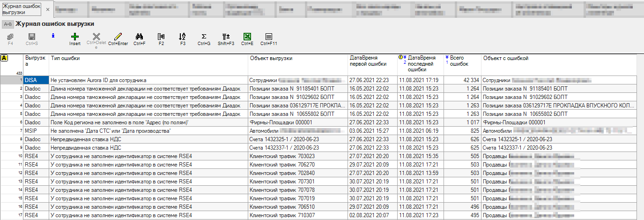Export to Excel with the green icon
Screen dimensions: 644x220
(x=247, y=37)
